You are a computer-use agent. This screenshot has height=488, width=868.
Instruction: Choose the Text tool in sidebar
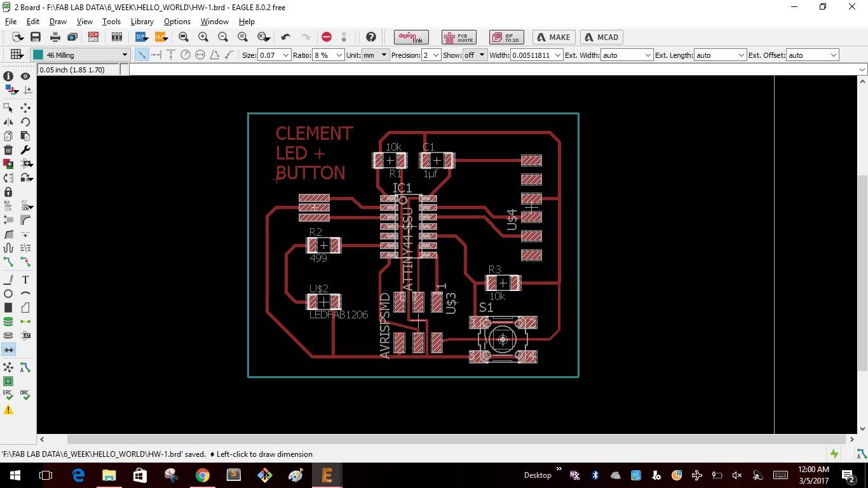pos(25,280)
